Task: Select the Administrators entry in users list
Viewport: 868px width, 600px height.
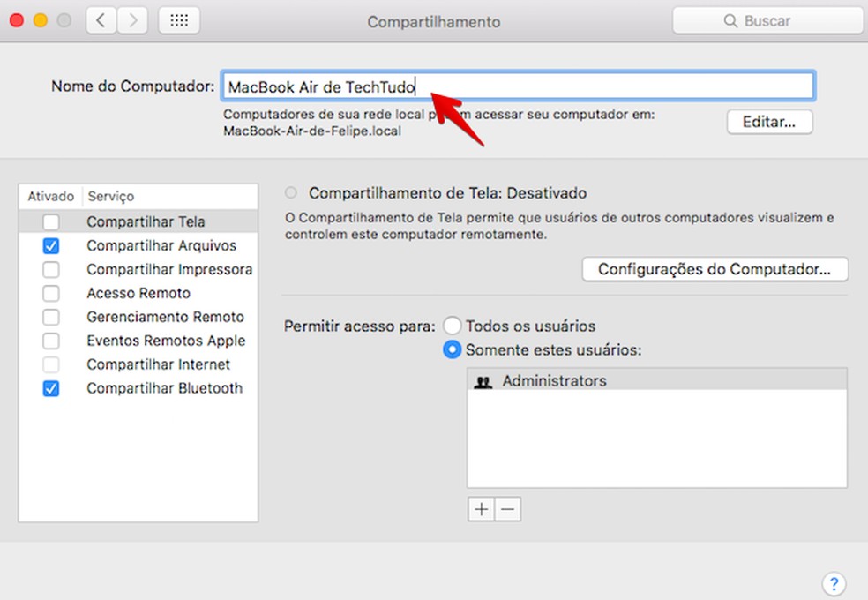Action: [657, 380]
